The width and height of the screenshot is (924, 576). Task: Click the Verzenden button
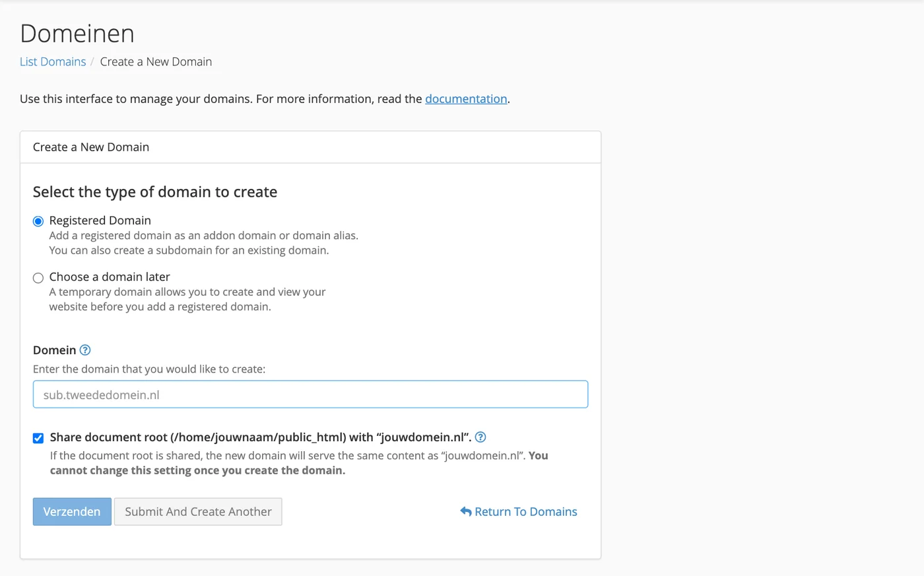click(72, 511)
